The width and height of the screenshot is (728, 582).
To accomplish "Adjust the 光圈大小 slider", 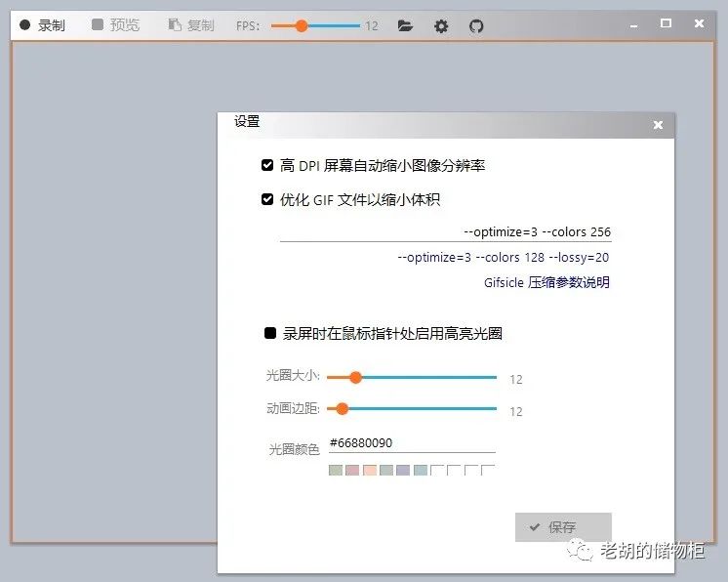I will pos(412,377).
